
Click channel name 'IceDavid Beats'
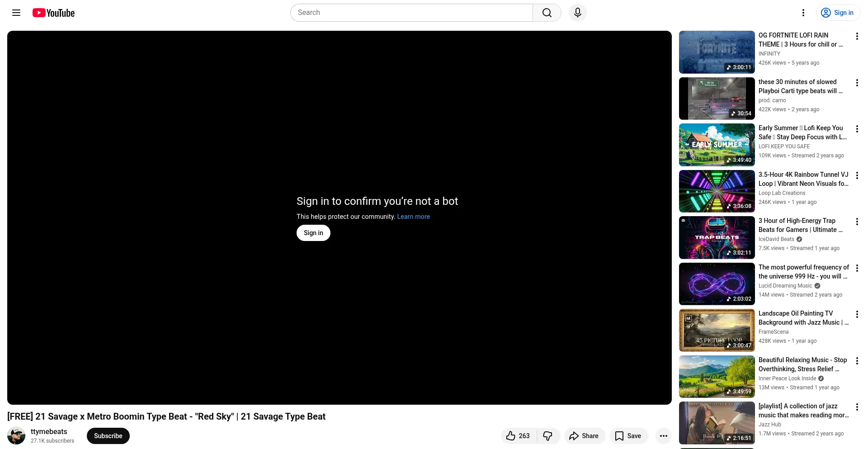[776, 239]
